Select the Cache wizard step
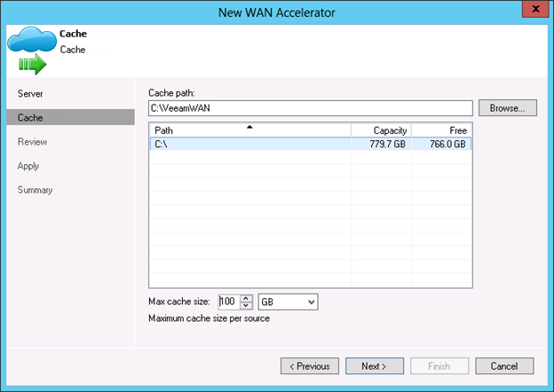554x392 pixels. pos(71,117)
